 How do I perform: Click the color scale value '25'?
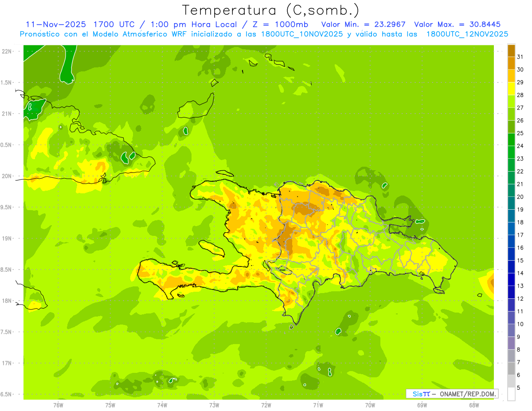(520, 133)
